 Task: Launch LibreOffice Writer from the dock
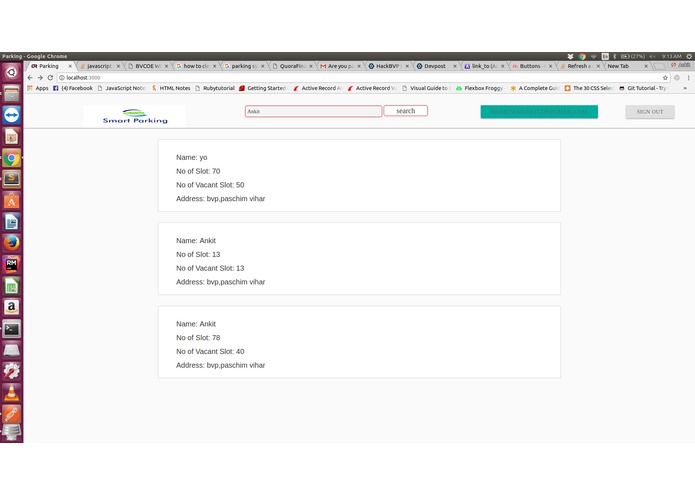pyautogui.click(x=12, y=222)
